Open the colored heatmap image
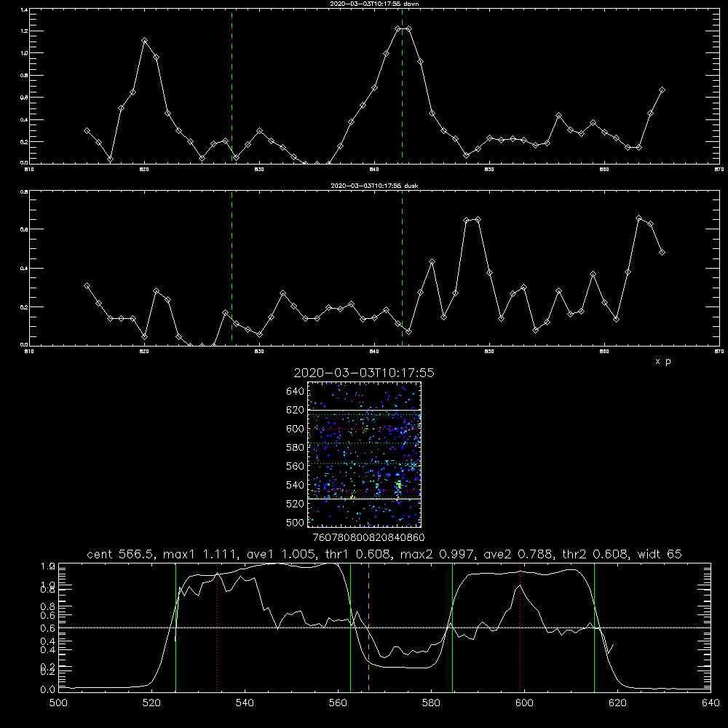The image size is (728, 728). click(x=364, y=454)
